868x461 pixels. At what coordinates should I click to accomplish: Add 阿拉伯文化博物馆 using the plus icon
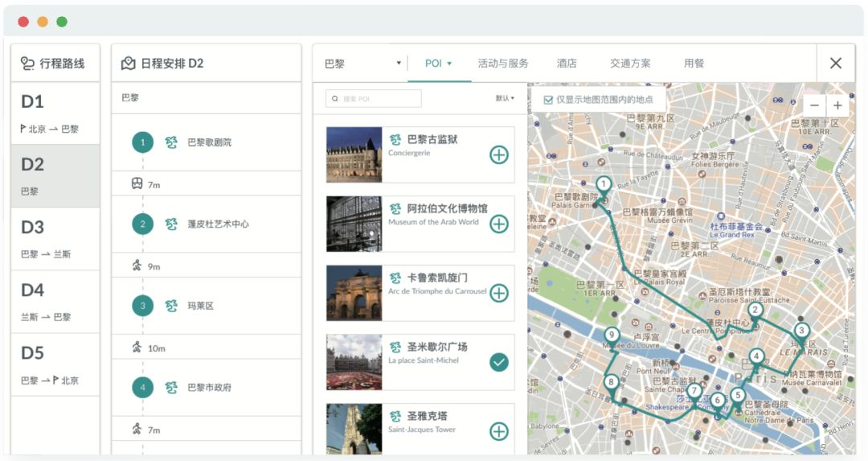[499, 224]
